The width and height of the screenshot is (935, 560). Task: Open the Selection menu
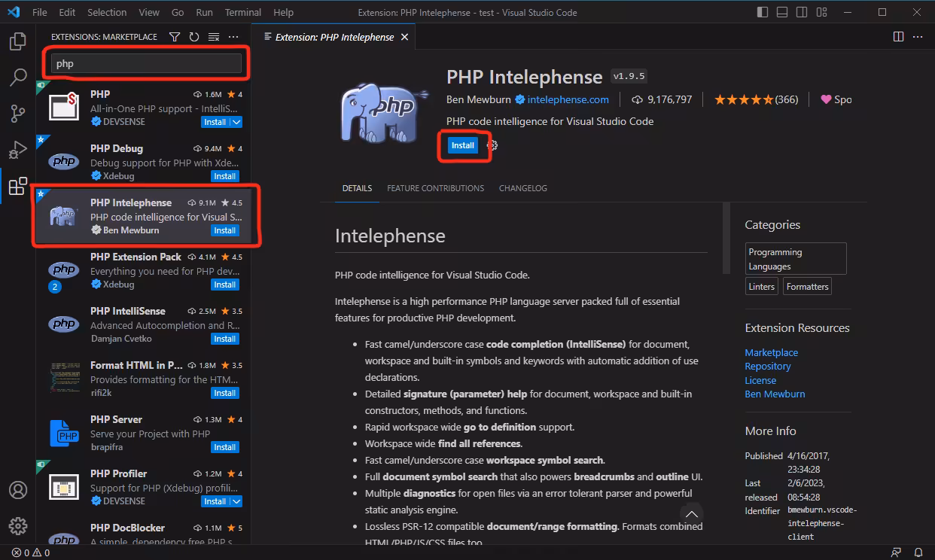pos(107,12)
